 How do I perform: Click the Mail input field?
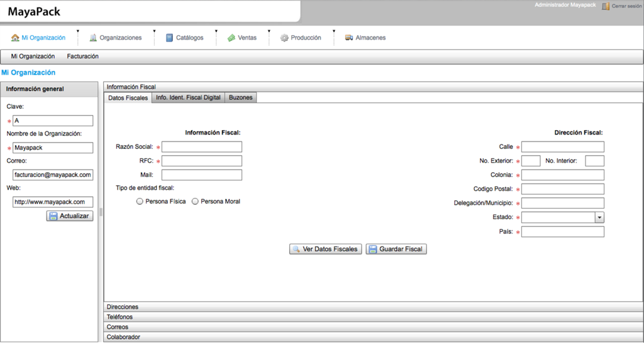tap(202, 175)
